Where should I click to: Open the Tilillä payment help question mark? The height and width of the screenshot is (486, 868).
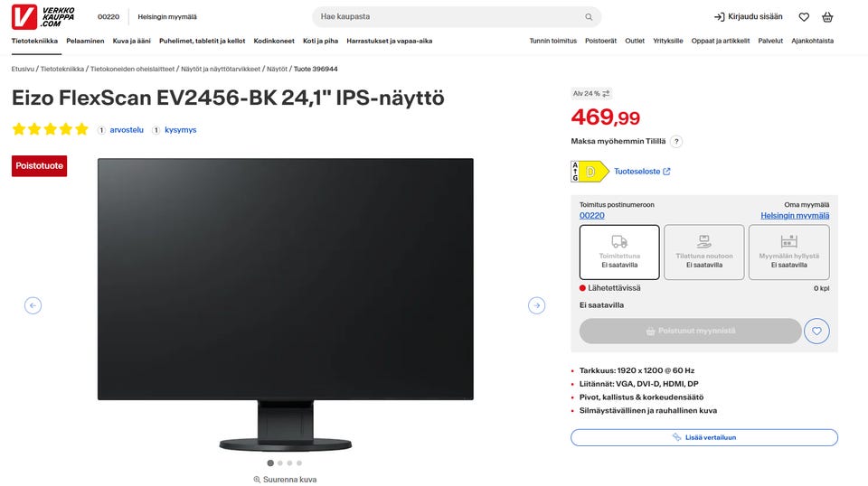point(676,142)
